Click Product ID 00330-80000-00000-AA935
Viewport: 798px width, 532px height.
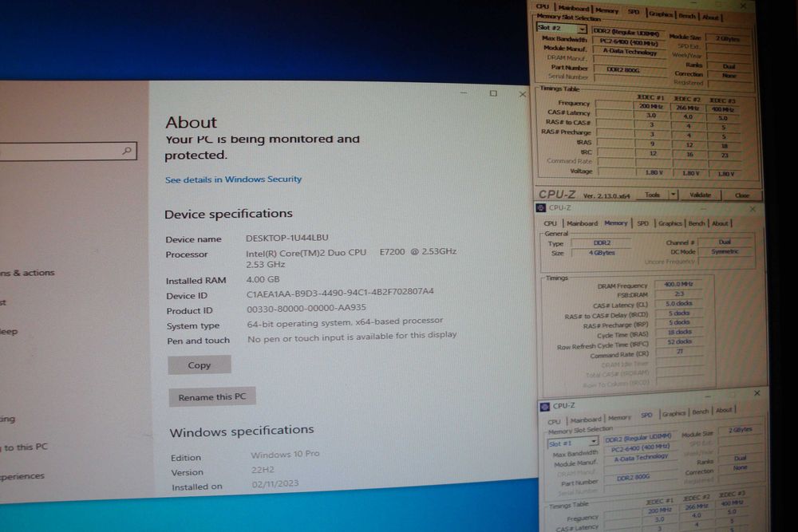tap(306, 308)
